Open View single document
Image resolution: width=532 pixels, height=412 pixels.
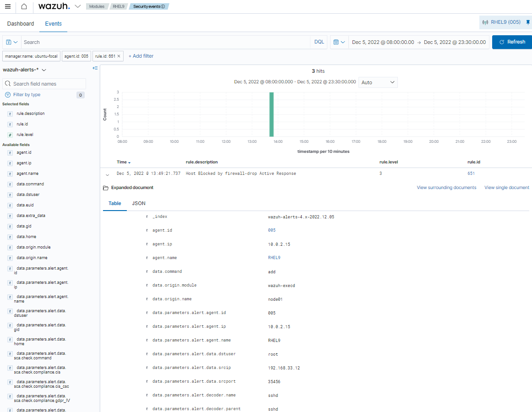(507, 188)
